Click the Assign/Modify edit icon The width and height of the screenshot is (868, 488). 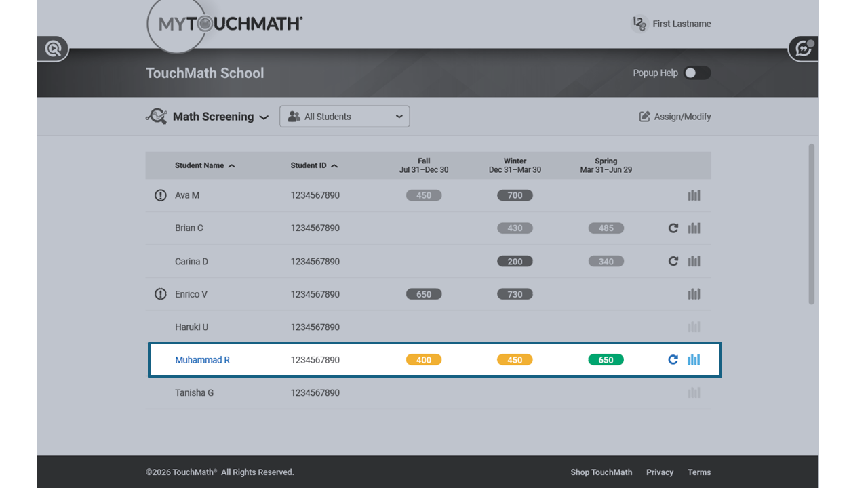pyautogui.click(x=645, y=117)
